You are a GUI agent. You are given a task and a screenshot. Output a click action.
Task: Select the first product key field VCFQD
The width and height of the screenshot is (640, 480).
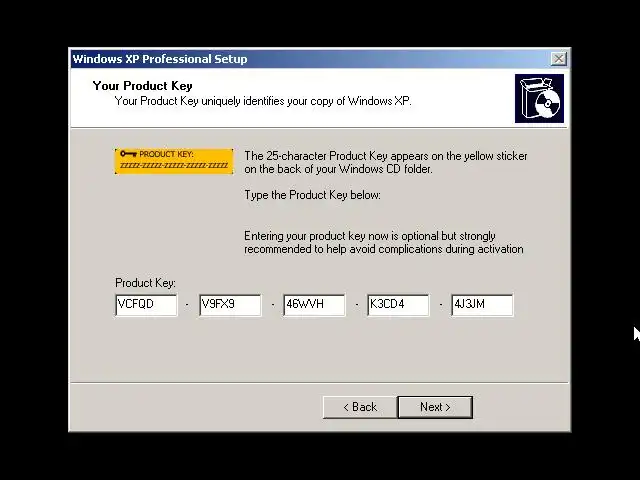(146, 305)
